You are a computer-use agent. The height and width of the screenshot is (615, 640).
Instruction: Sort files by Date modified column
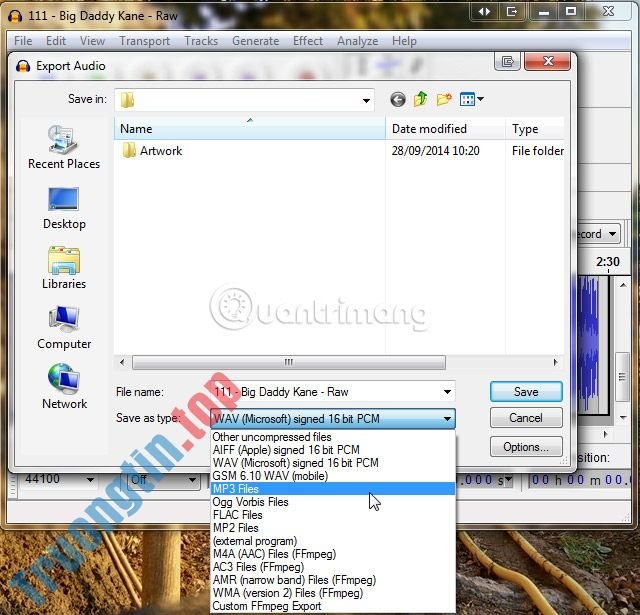click(x=445, y=129)
